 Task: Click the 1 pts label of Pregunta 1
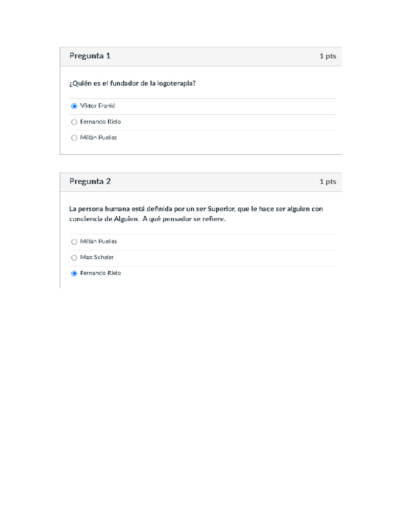(x=328, y=56)
